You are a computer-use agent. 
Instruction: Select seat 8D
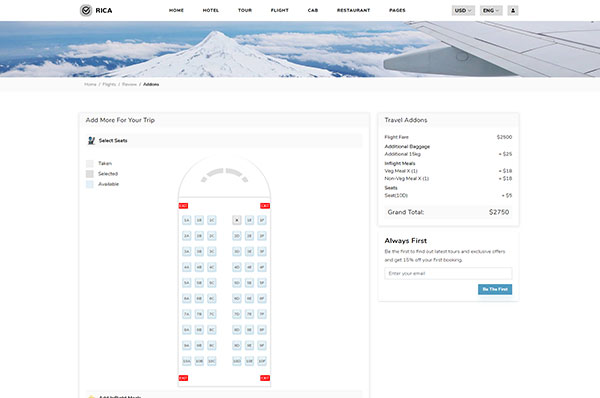click(237, 330)
